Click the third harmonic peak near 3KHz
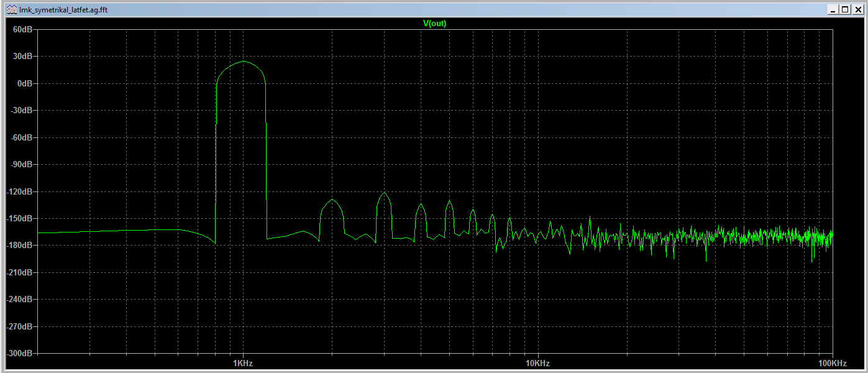 click(384, 193)
